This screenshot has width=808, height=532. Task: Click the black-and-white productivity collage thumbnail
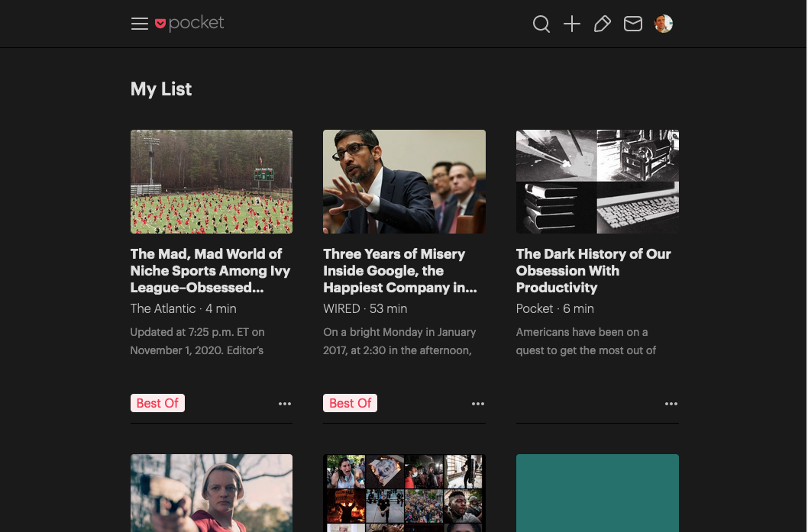pyautogui.click(x=597, y=182)
